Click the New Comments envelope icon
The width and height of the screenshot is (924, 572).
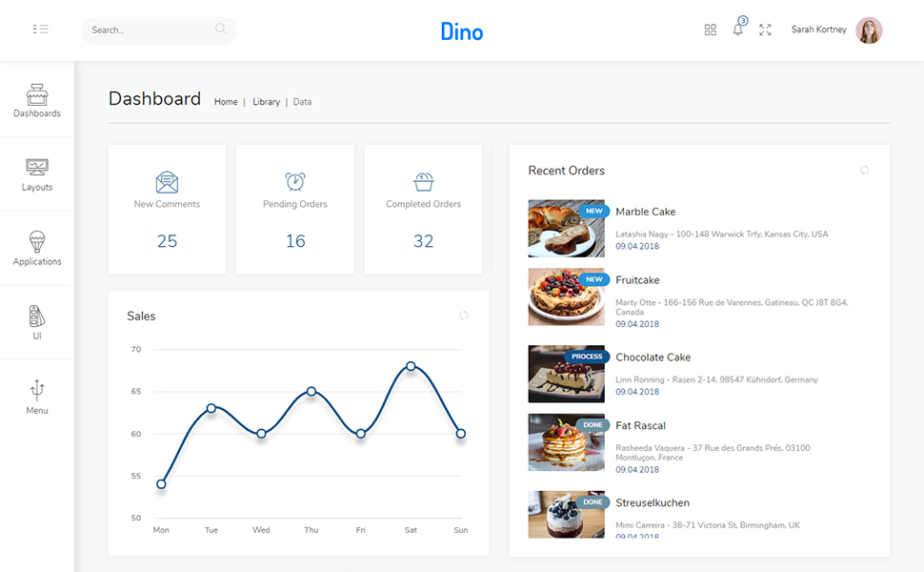tap(167, 182)
